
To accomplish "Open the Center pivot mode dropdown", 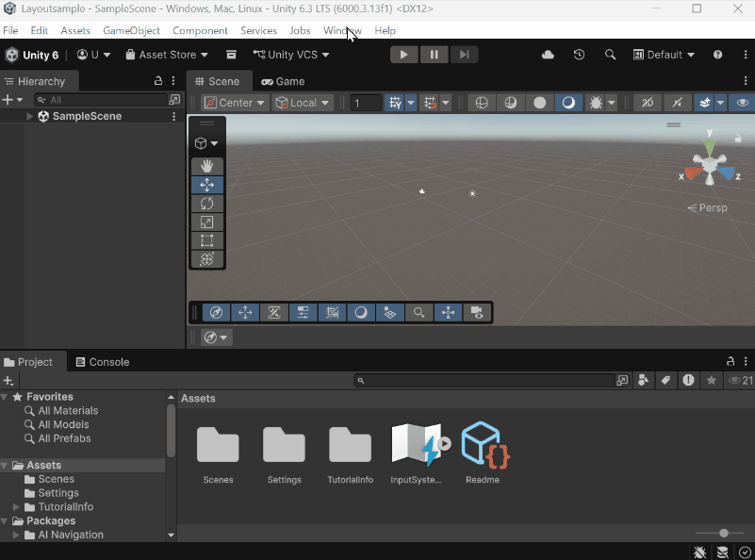I will (x=236, y=103).
